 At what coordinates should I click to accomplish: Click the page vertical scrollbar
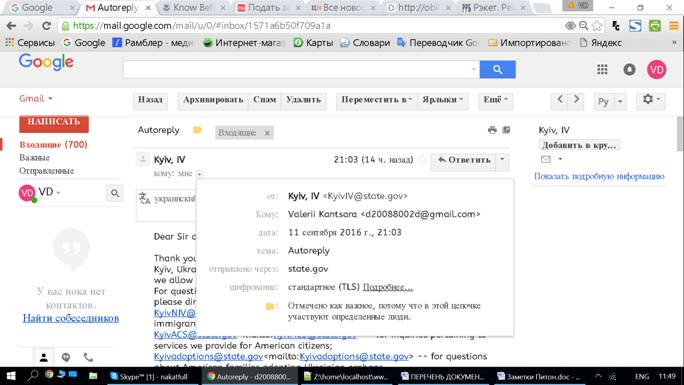680,134
